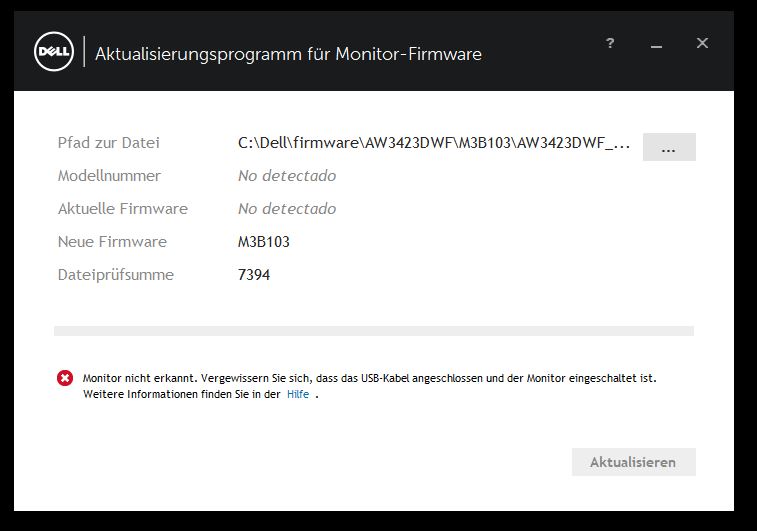Click the Modellnummer label
The height and width of the screenshot is (531, 757).
tap(109, 176)
